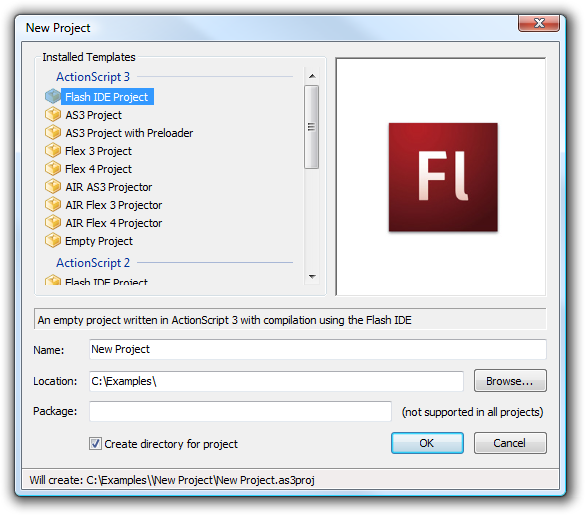585x515 pixels.
Task: Choose the AIR Flex 4 Projector label
Action: 113,223
